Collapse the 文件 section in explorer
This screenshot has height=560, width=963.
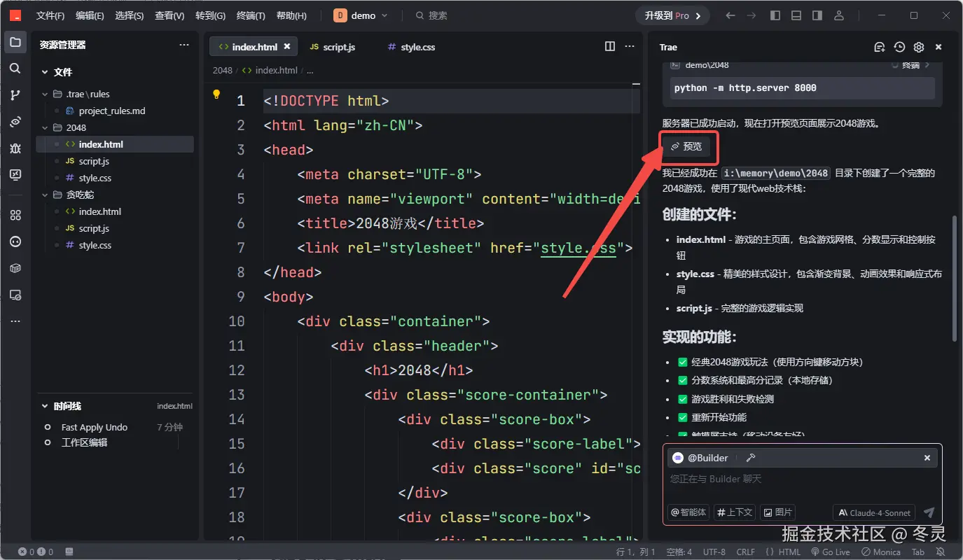point(45,72)
